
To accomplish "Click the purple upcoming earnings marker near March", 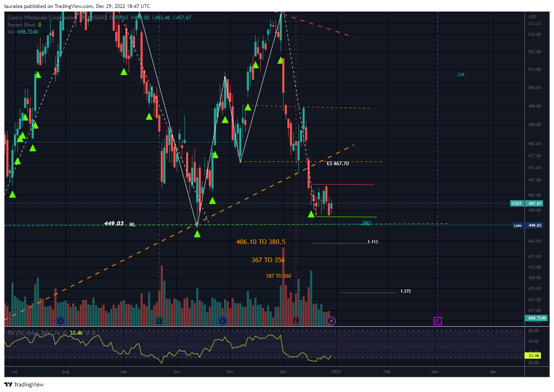I will pyautogui.click(x=438, y=321).
